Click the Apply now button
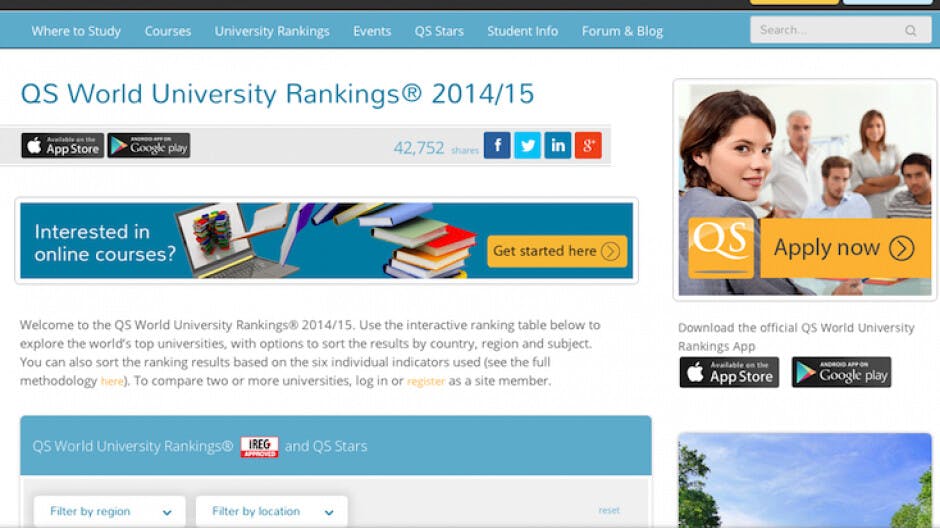940x528 pixels. pyautogui.click(x=845, y=248)
